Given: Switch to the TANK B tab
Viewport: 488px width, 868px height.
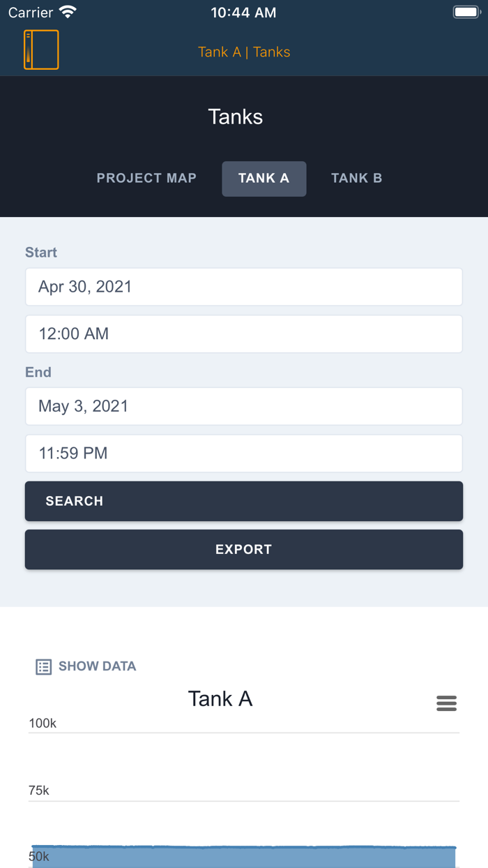Looking at the screenshot, I should [x=356, y=178].
